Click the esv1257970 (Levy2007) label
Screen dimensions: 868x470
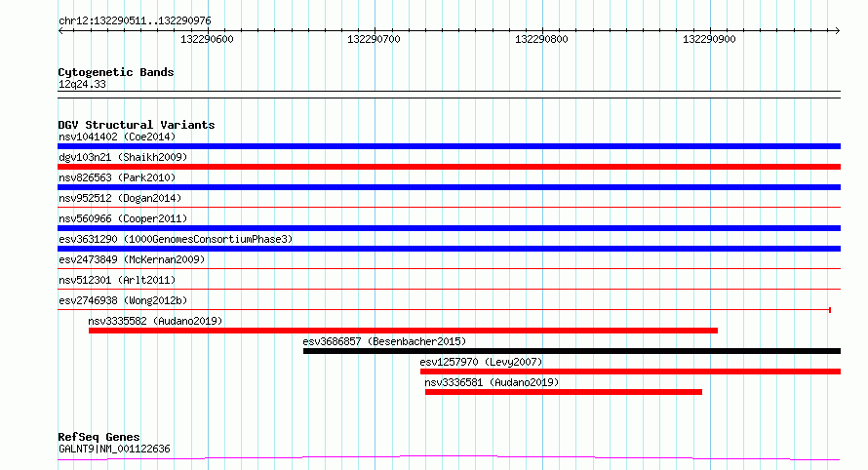[481, 362]
